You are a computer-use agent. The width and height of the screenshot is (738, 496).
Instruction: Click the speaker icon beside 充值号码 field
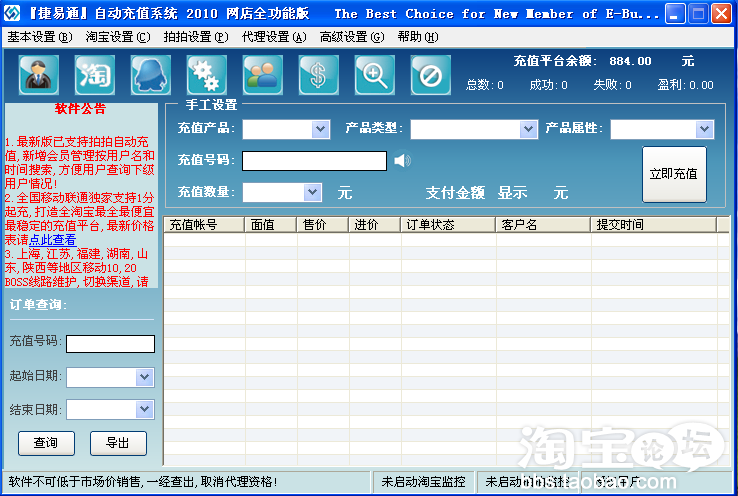click(x=402, y=160)
